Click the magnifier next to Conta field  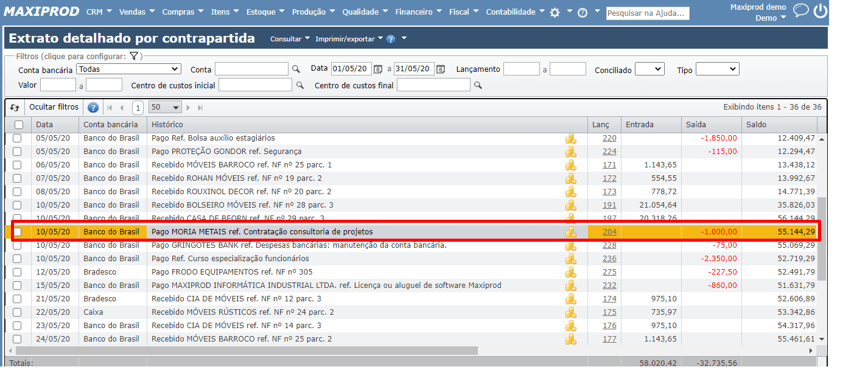(296, 69)
